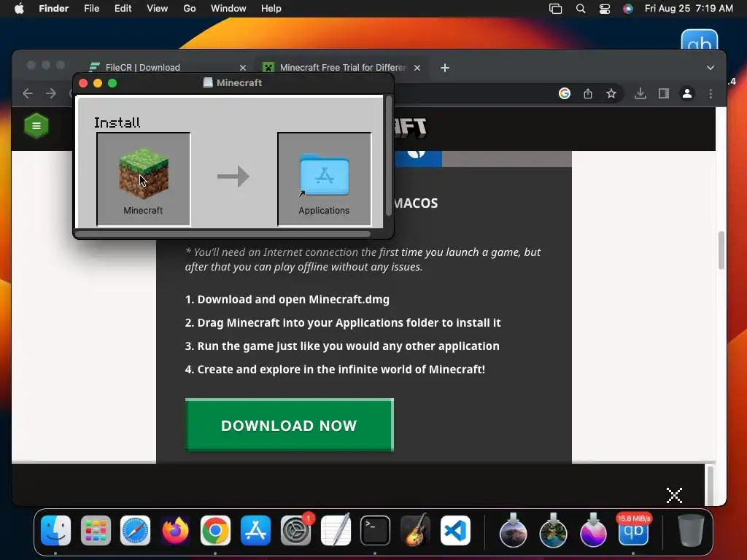The height and width of the screenshot is (560, 747).
Task: Click the qb desktop icon
Action: tap(700, 40)
